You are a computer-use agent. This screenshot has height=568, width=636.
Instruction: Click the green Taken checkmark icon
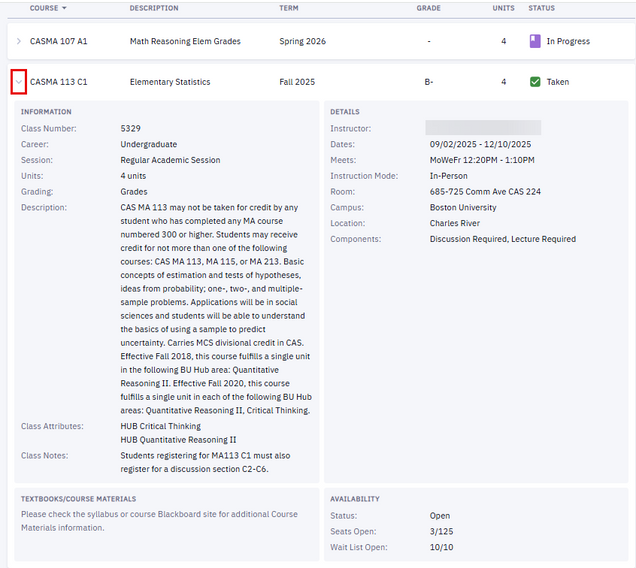535,82
